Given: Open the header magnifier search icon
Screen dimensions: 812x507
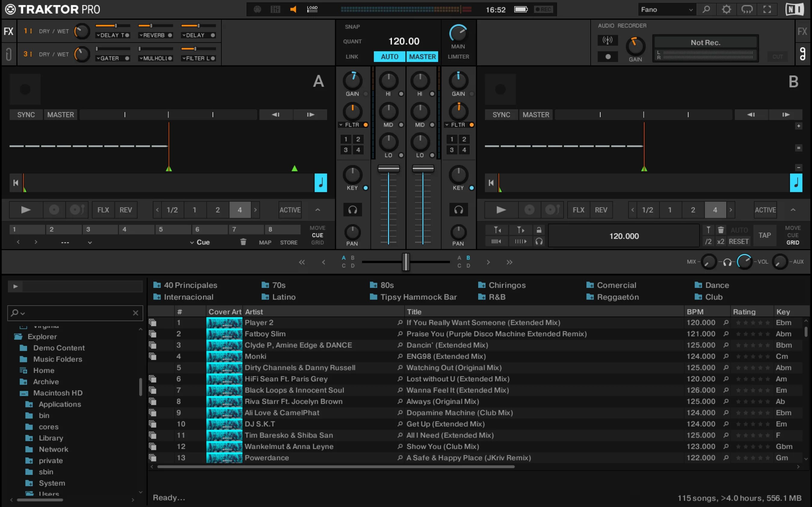Looking at the screenshot, I should (706, 9).
